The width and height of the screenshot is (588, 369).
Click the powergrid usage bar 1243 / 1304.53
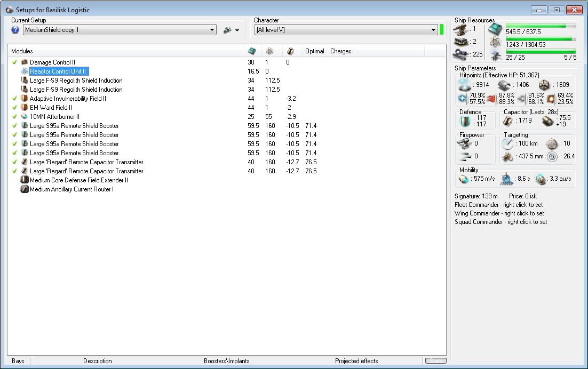pos(541,38)
